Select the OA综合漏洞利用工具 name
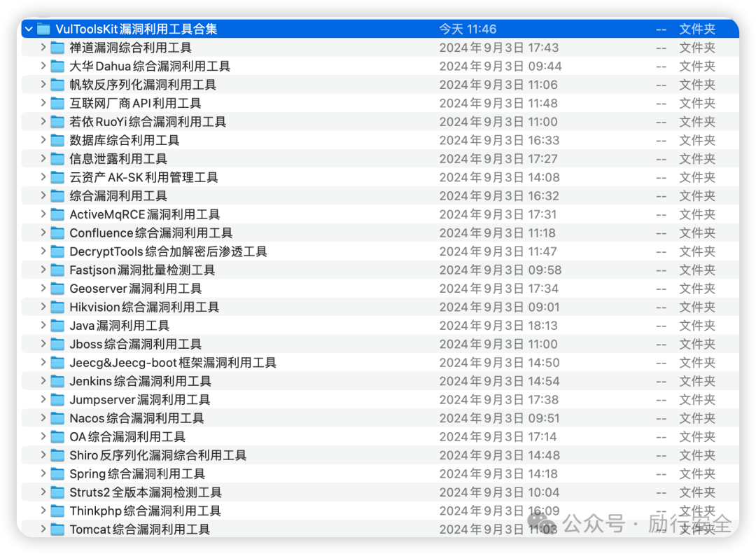 [x=128, y=437]
